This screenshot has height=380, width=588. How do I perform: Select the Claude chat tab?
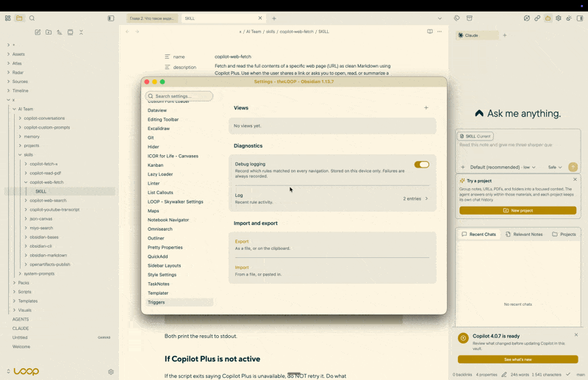477,35
